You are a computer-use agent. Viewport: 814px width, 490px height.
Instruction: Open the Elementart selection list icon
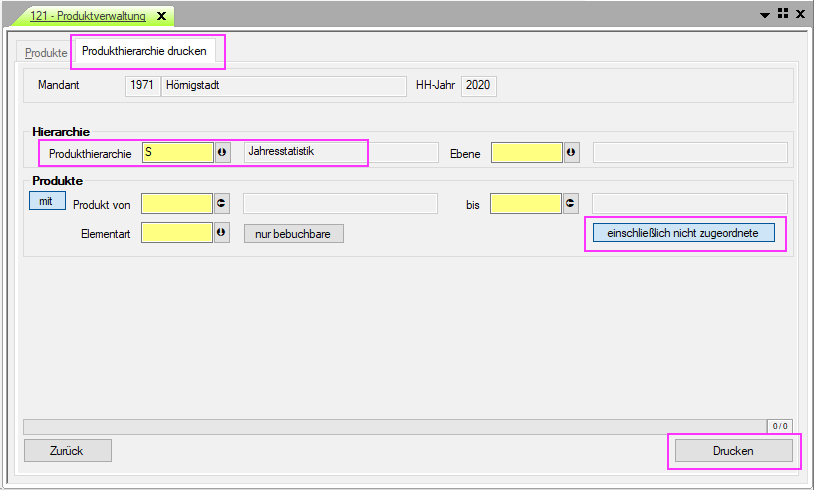tap(222, 233)
